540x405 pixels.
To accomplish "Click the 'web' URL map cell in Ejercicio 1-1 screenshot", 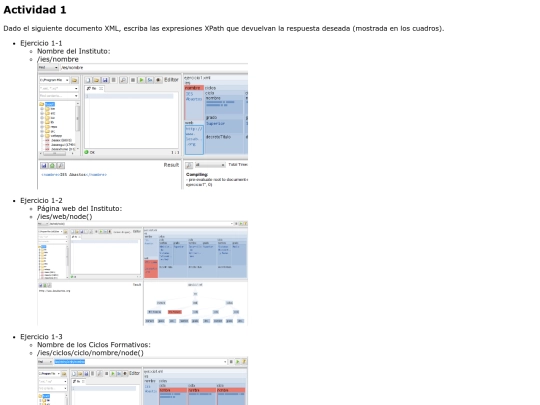I will coord(194,139).
